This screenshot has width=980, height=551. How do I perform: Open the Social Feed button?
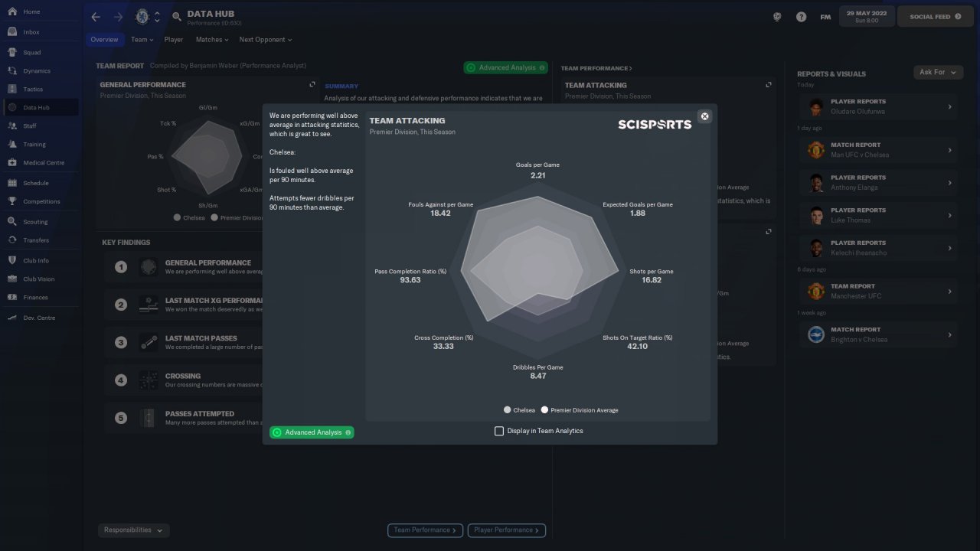tap(935, 17)
